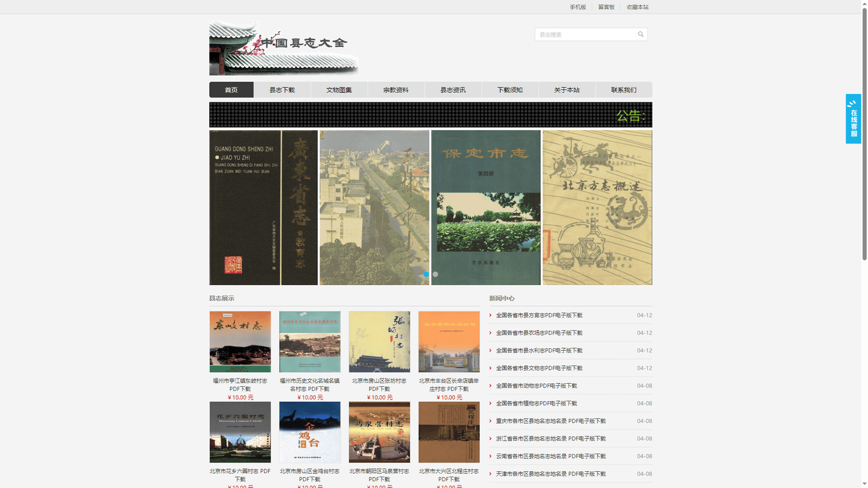This screenshot has height=488, width=868.
Task: Click the 北京市大兴区北程庄村志 PDF下载 title
Action: point(449,475)
